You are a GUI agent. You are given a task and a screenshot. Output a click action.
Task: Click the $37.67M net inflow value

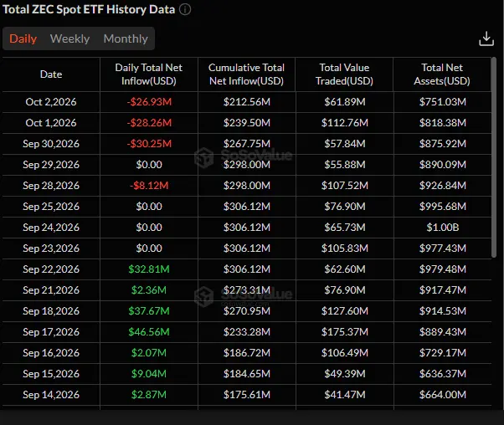click(x=149, y=310)
